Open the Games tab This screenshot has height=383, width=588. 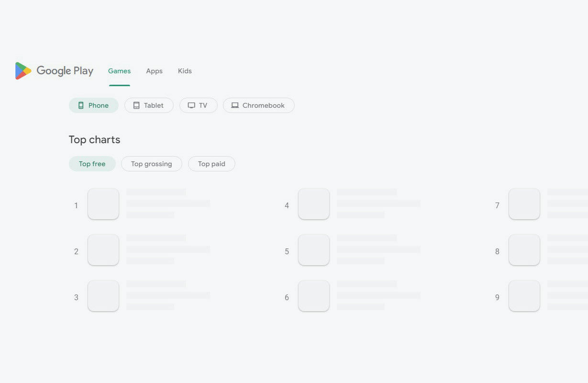point(120,71)
